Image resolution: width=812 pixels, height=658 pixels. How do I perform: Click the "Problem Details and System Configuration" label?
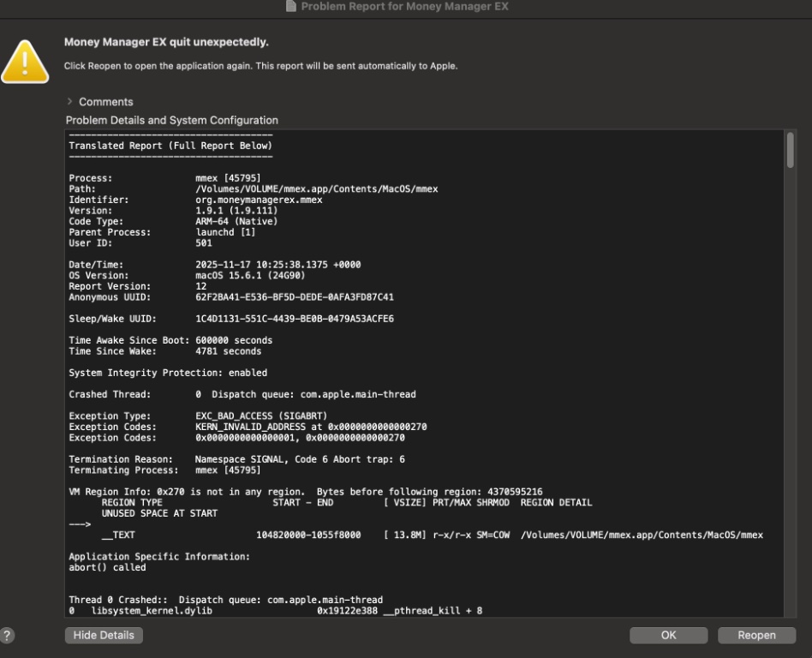(172, 120)
